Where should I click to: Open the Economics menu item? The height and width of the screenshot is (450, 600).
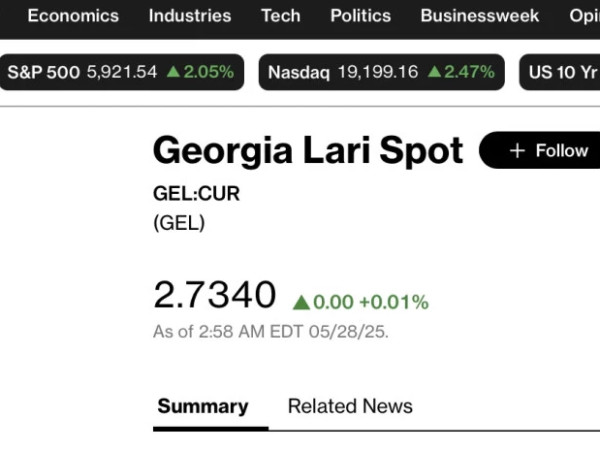pyautogui.click(x=73, y=16)
